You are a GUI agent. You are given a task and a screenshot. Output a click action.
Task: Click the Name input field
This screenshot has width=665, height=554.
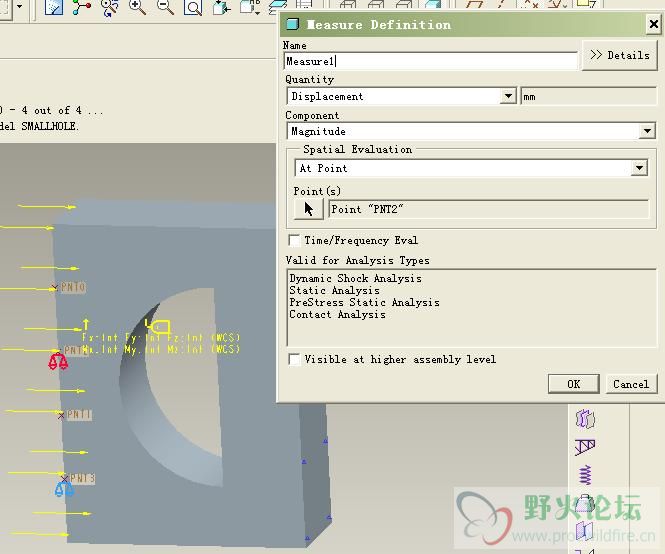coord(430,62)
